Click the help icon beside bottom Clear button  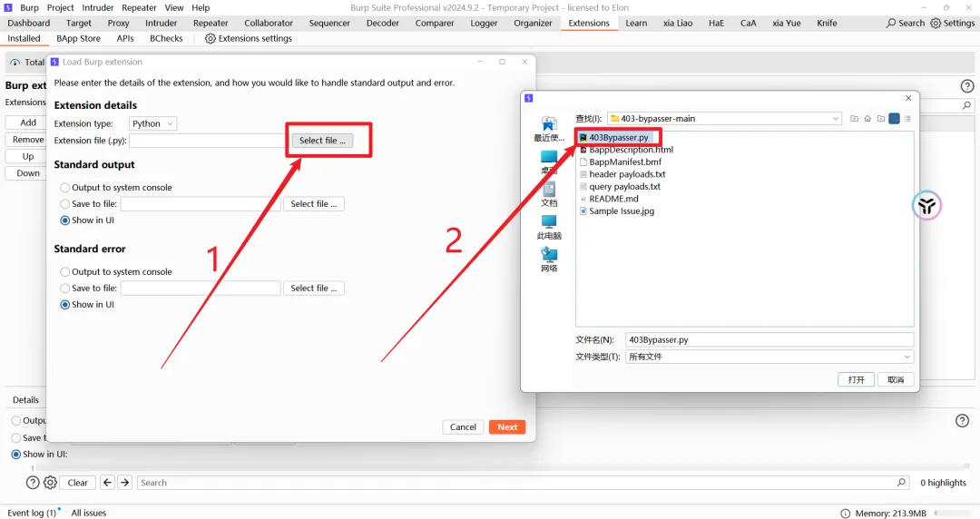click(x=33, y=483)
